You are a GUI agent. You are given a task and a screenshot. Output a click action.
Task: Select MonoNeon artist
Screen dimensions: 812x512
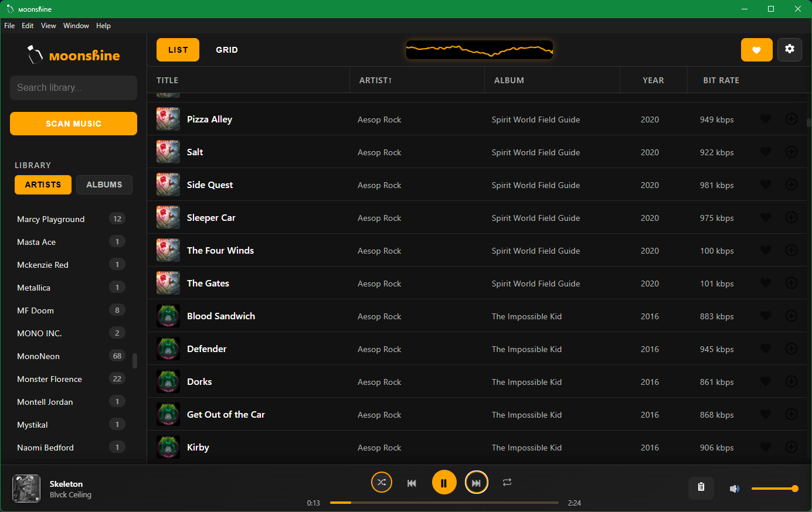coord(71,356)
